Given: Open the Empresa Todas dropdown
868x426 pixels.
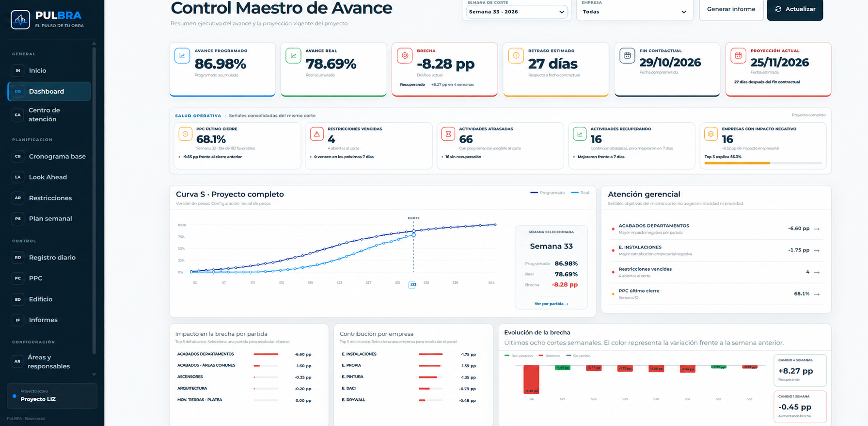Looking at the screenshot, I should [x=634, y=12].
